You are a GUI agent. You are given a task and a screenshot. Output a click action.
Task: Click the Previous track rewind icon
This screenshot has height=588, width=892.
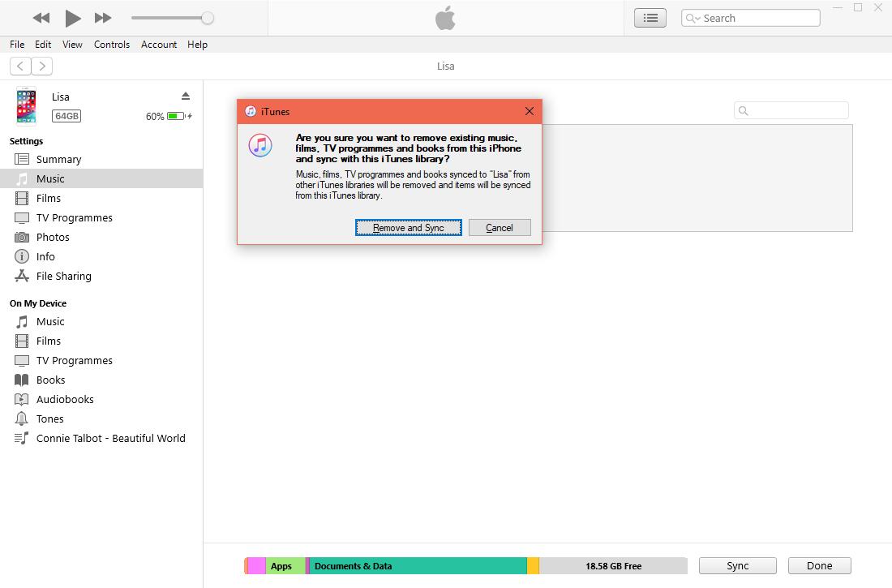[41, 18]
